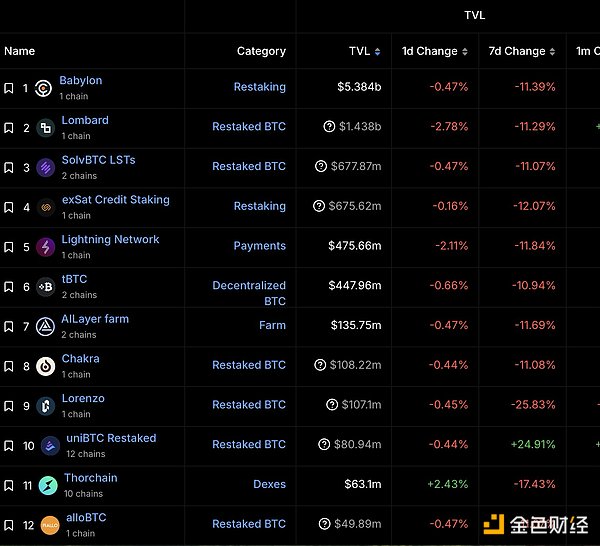Bookmark the Babylon row

[9, 88]
